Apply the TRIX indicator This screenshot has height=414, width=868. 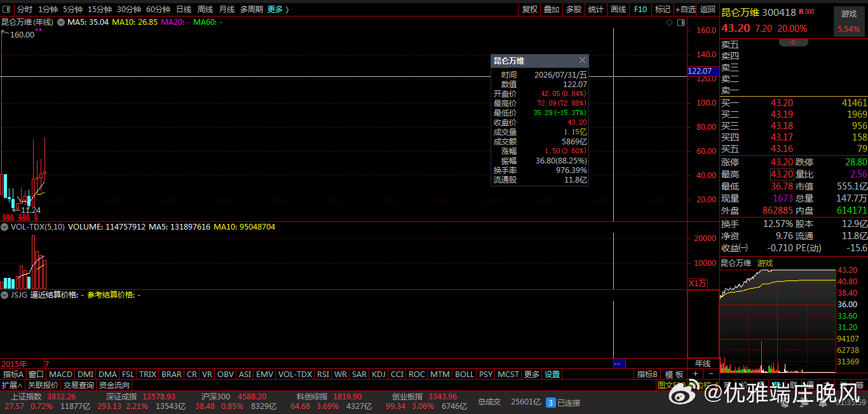click(x=147, y=375)
